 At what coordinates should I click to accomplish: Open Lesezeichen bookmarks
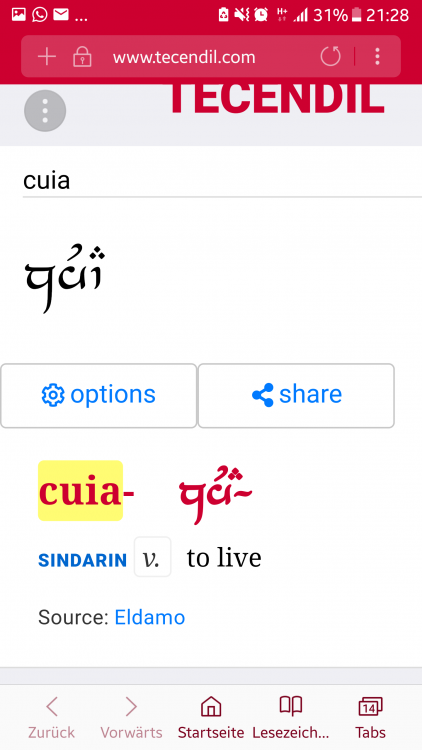click(x=291, y=717)
